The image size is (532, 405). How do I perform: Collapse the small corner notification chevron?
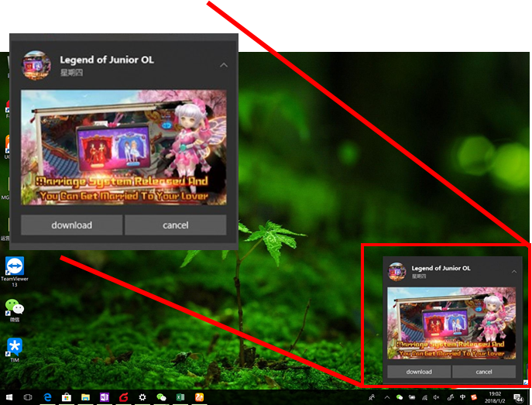coord(514,271)
